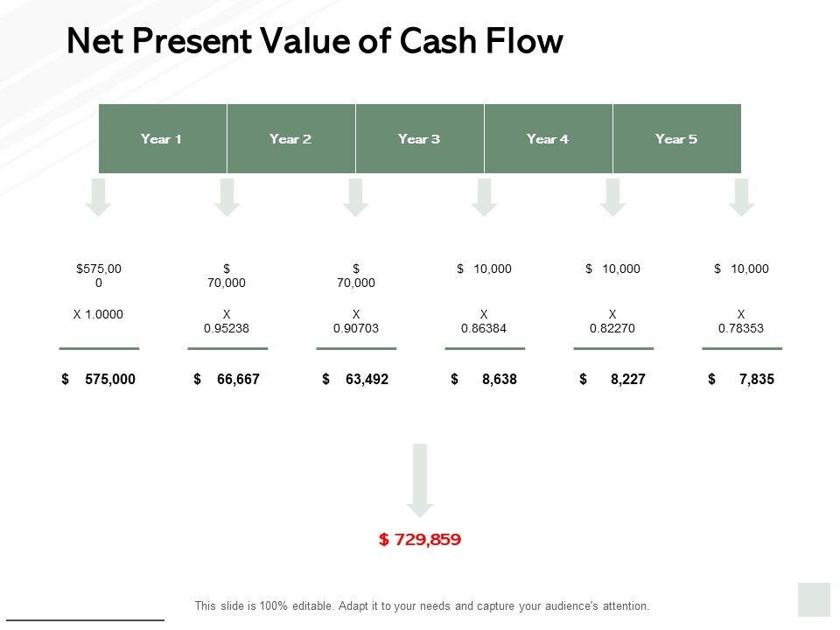Select the bold $7,835 present value
840x630 pixels.
coord(742,380)
